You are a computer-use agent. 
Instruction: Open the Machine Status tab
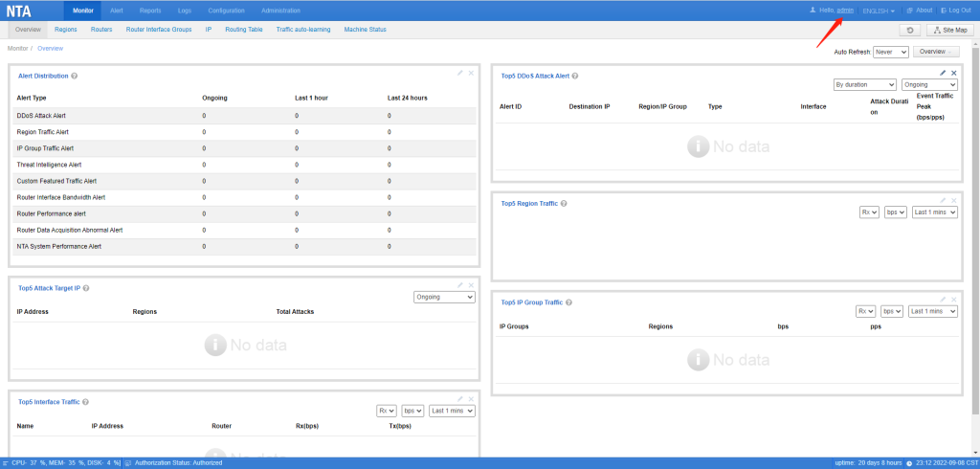click(x=365, y=30)
